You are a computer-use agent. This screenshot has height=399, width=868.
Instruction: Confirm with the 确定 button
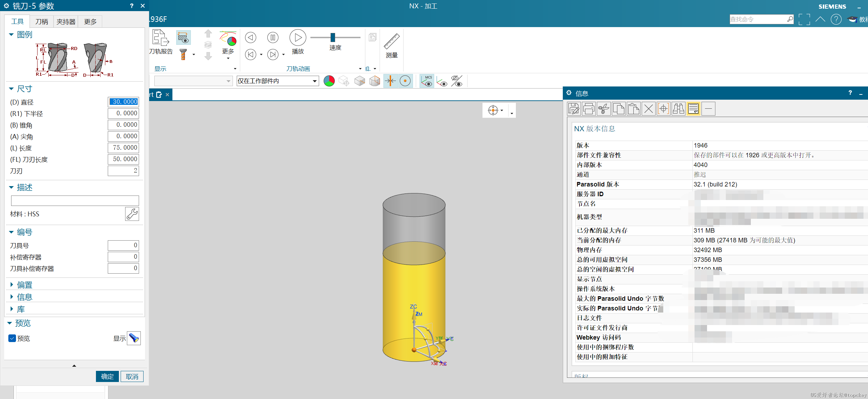[107, 376]
